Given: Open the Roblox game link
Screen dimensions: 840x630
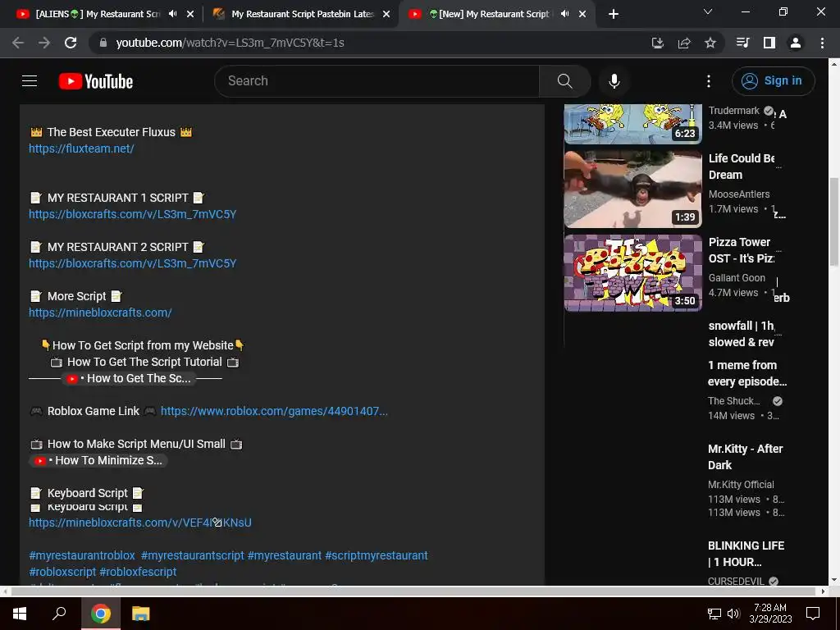Looking at the screenshot, I should click(x=274, y=411).
